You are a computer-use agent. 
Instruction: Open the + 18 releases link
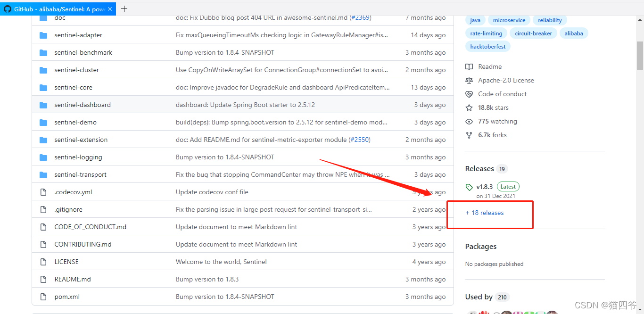point(485,213)
